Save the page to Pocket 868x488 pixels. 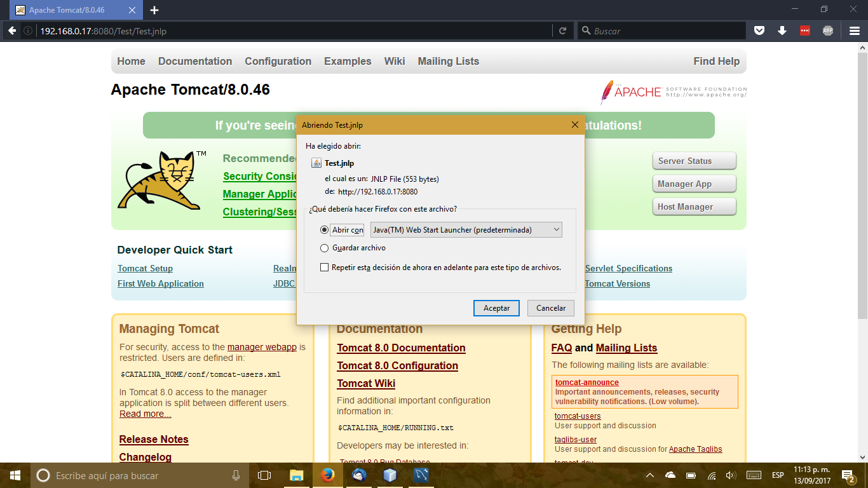759,30
